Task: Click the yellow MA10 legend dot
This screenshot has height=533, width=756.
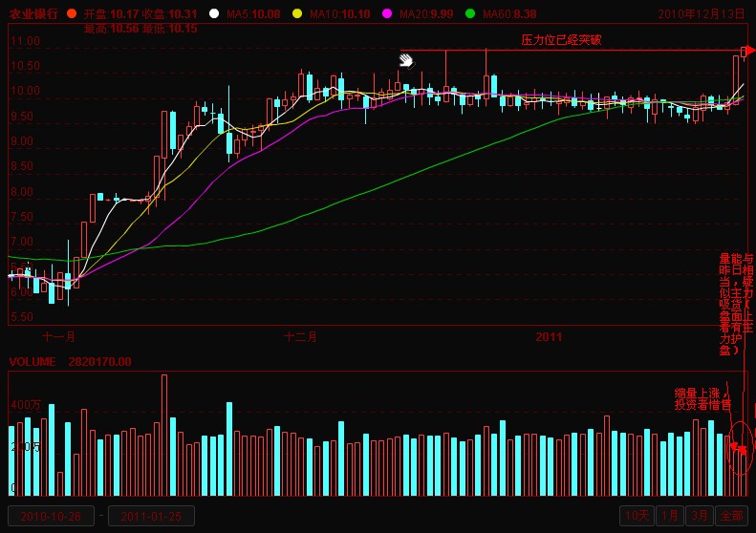Action: [x=297, y=14]
